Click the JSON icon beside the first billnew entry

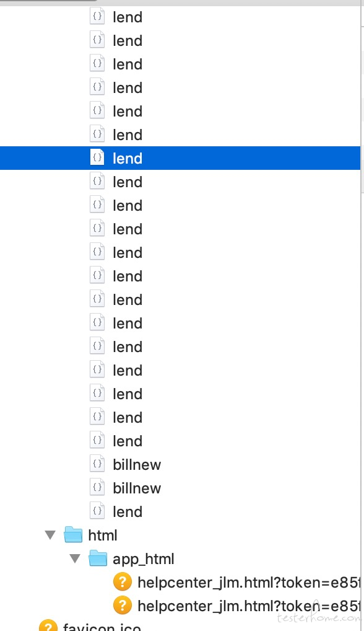pos(97,464)
